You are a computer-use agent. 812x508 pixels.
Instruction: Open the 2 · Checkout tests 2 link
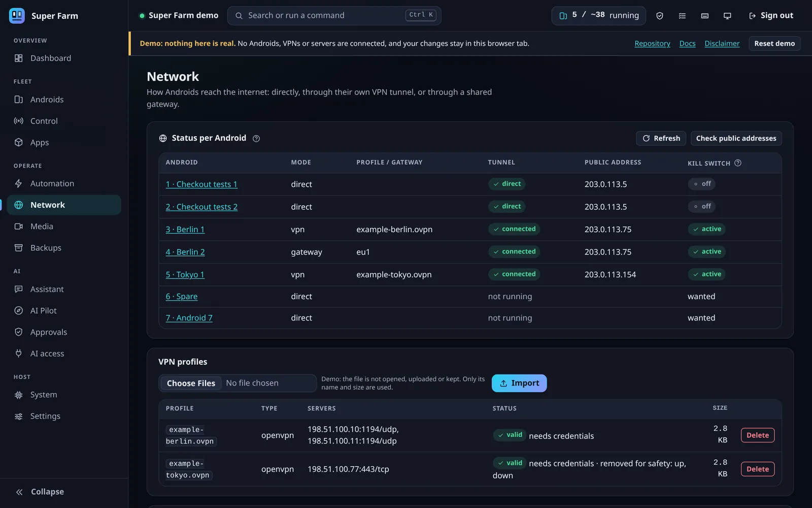tap(201, 207)
